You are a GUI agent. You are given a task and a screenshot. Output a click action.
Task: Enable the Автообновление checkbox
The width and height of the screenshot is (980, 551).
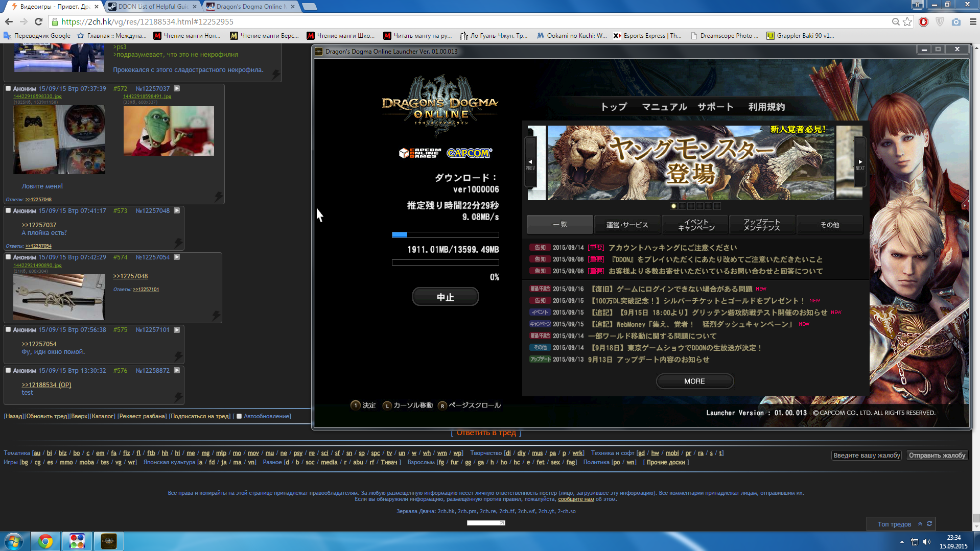(x=239, y=416)
